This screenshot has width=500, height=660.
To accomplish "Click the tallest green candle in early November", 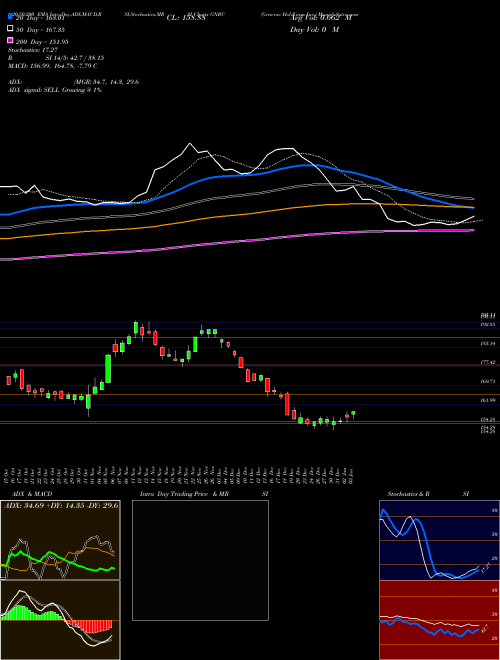I will 108,369.
